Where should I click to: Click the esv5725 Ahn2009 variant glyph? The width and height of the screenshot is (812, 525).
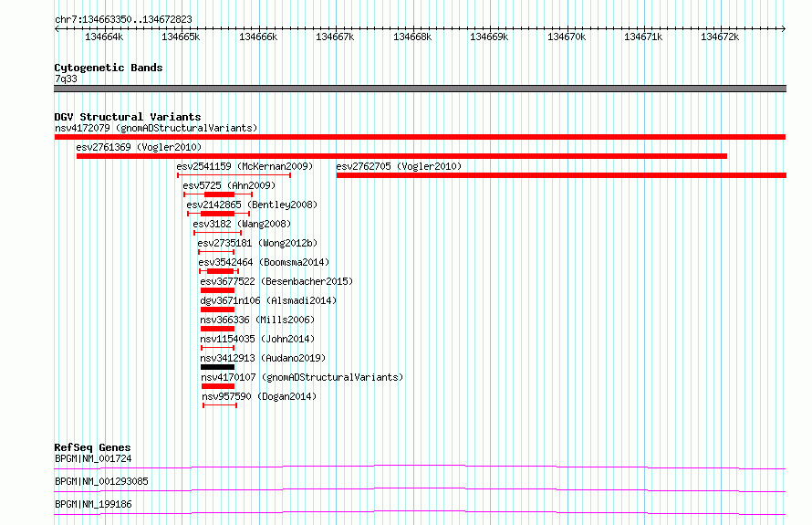pyautogui.click(x=218, y=194)
